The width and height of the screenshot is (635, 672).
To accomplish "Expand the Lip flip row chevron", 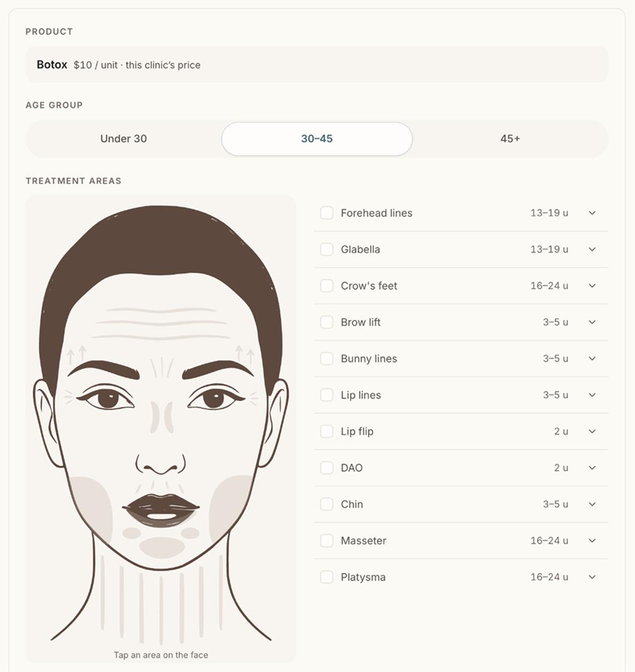I will [x=592, y=431].
